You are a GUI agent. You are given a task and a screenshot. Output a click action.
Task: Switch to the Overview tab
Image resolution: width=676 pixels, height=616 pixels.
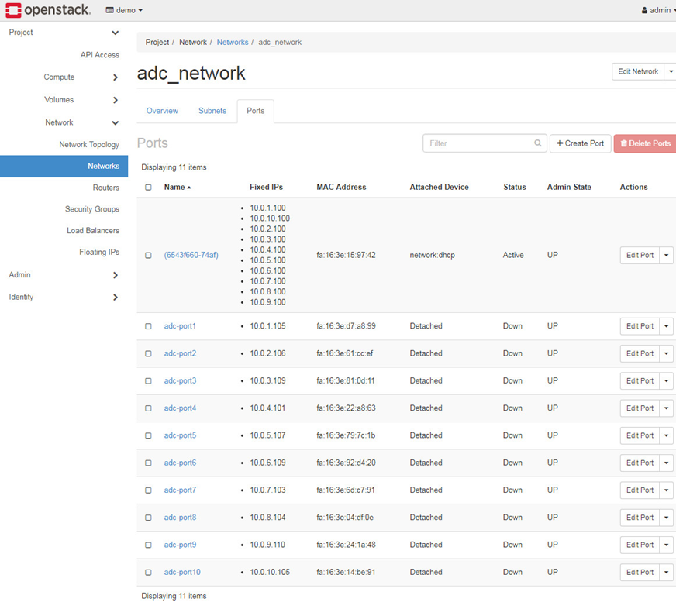tap(162, 111)
